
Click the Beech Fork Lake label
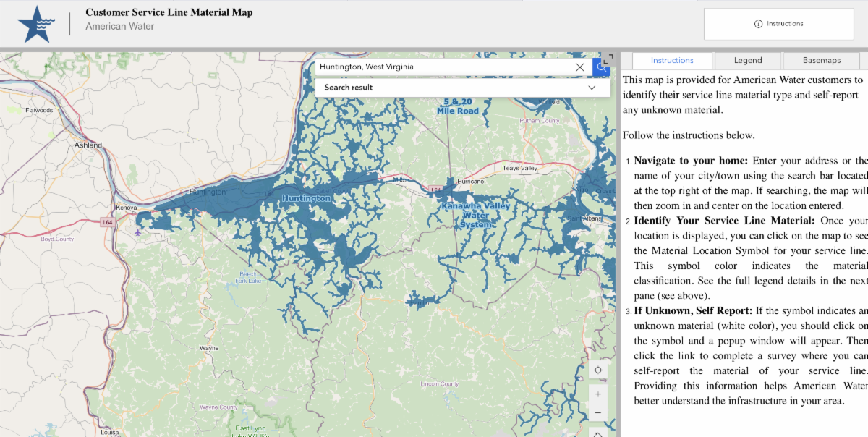point(248,279)
